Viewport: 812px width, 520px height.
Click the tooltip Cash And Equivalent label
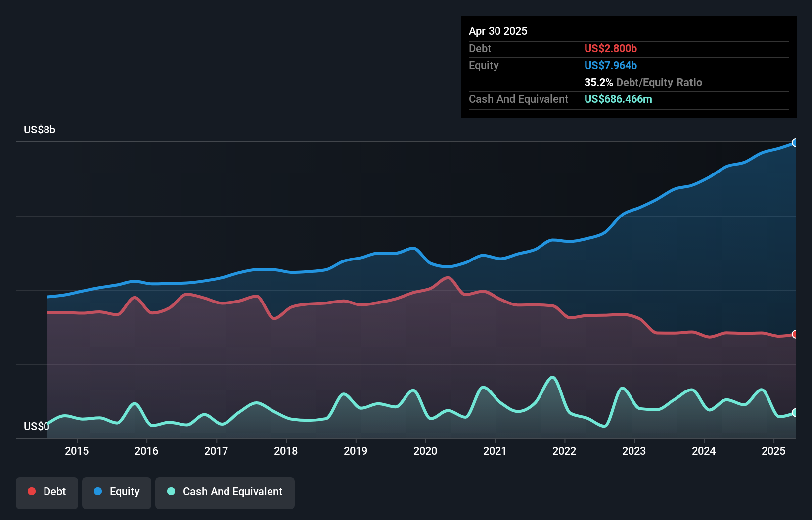(518, 99)
